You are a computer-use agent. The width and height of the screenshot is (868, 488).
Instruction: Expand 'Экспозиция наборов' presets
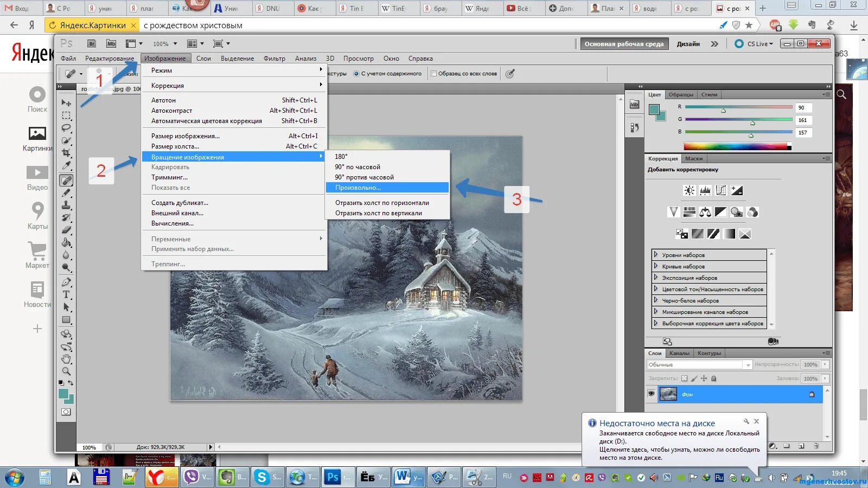tap(656, 277)
